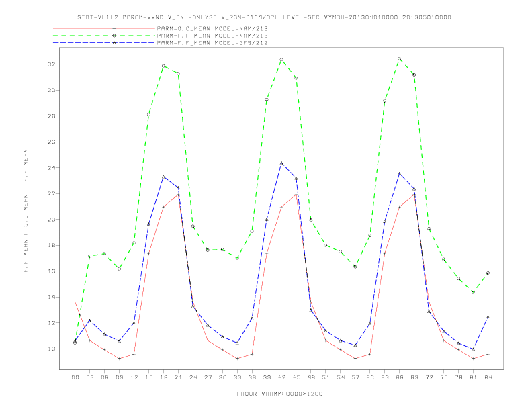Click the x-axis title FHOUR VHHMM
This screenshot has width=532, height=411.
pos(279,394)
